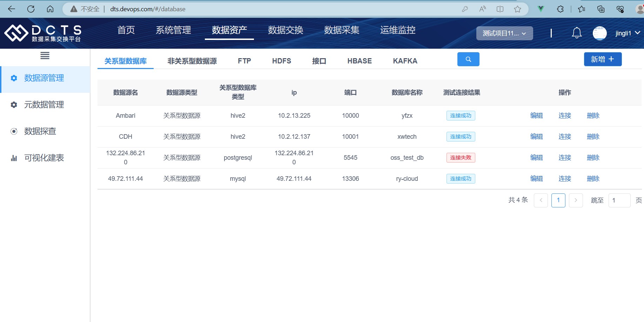The image size is (644, 322).
Task: Switch to the KAFKA tab
Action: pyautogui.click(x=405, y=61)
